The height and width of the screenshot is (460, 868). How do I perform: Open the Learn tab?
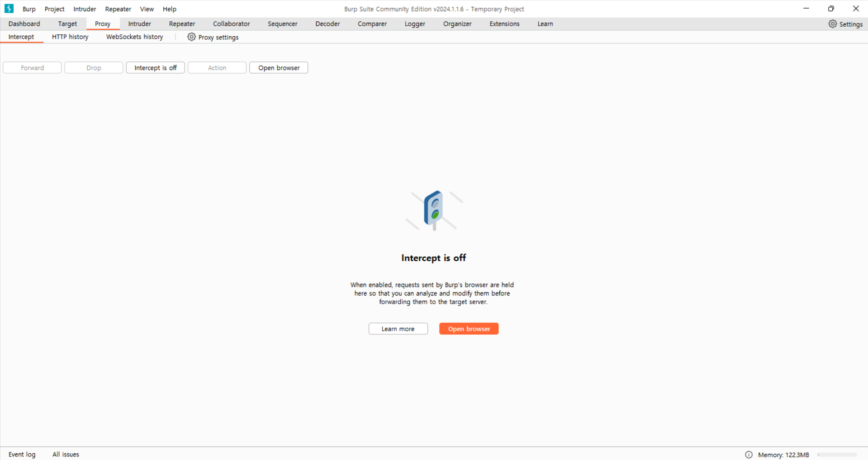tap(545, 24)
